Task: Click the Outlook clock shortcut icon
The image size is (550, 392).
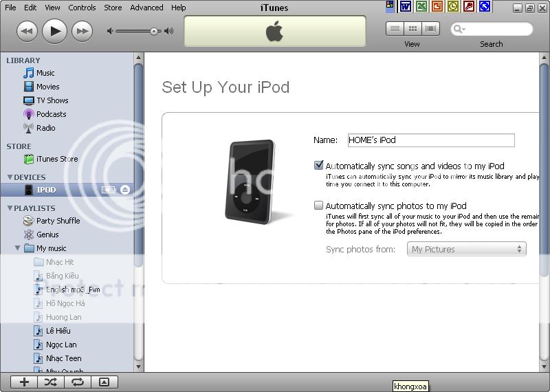Action: pos(453,6)
